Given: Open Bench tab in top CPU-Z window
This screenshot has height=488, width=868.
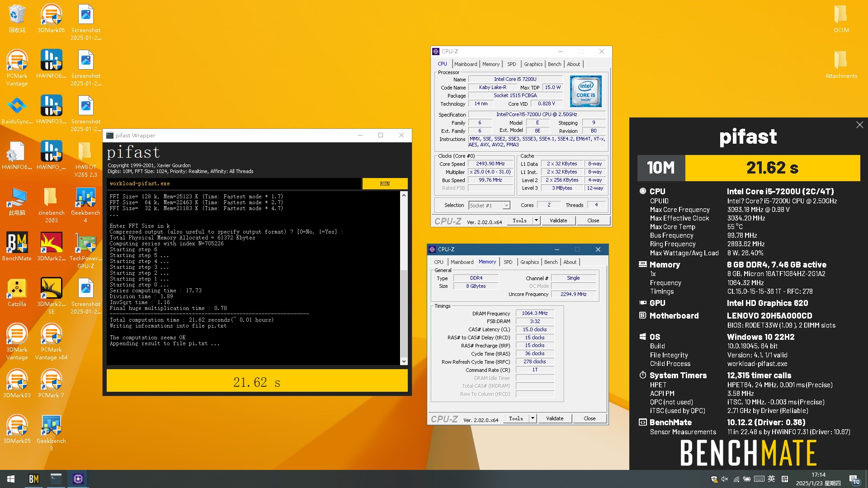Looking at the screenshot, I should click(x=554, y=64).
